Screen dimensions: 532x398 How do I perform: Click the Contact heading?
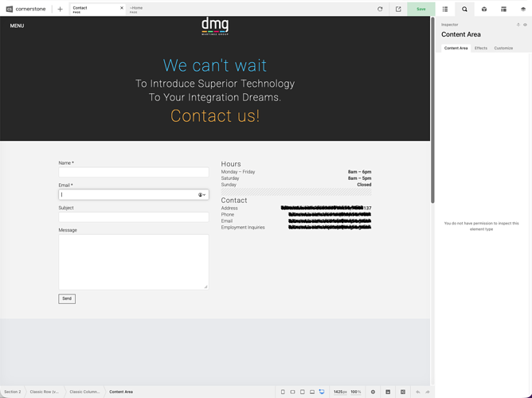pyautogui.click(x=234, y=201)
